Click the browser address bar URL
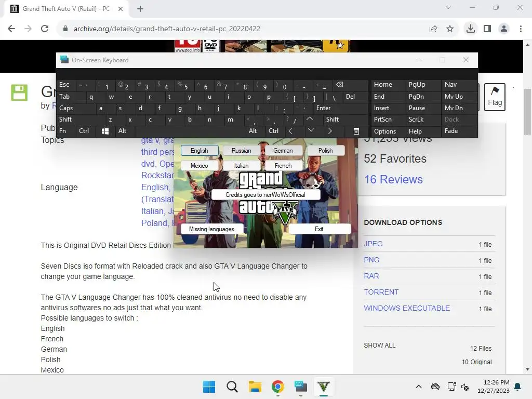 [x=167, y=29]
